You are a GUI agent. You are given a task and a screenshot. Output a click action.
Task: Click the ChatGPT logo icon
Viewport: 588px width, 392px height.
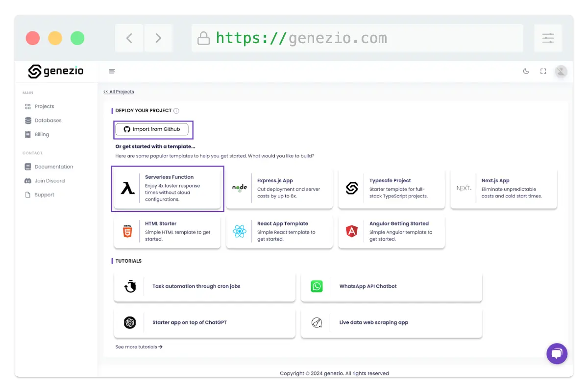click(x=130, y=322)
